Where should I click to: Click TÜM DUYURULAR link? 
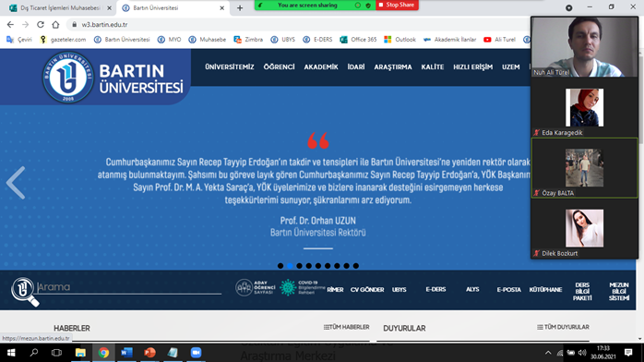tap(563, 327)
